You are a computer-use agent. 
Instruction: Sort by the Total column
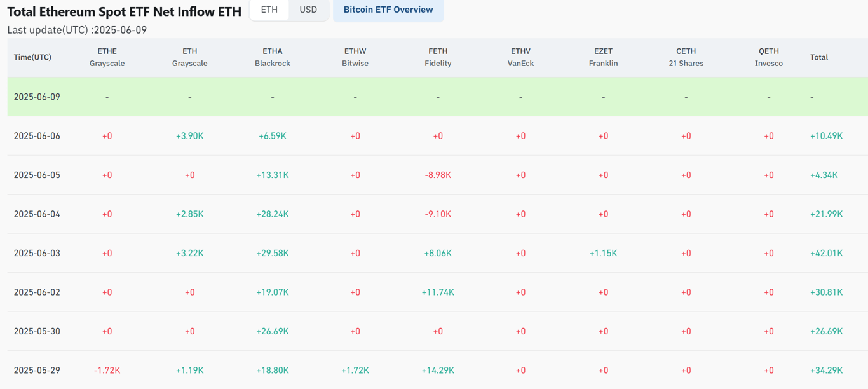coord(819,57)
